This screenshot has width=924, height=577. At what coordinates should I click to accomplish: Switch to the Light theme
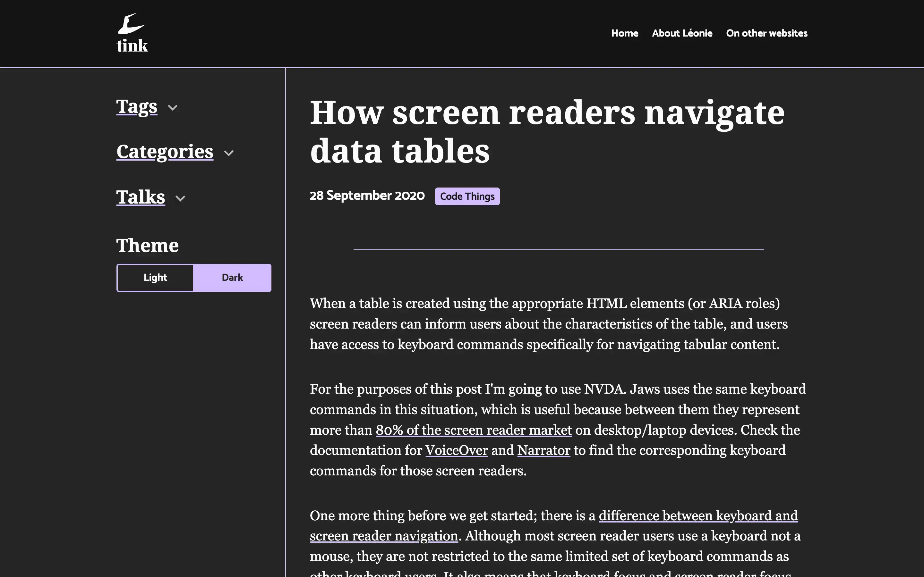coord(155,278)
